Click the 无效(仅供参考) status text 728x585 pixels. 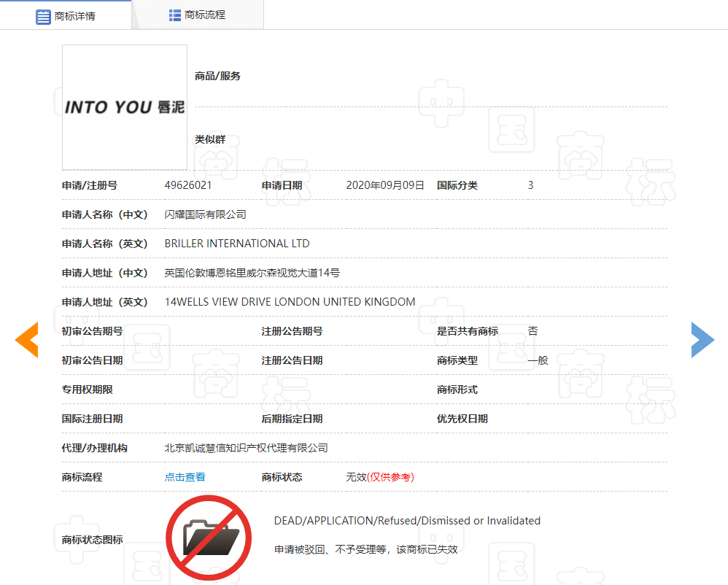[380, 476]
